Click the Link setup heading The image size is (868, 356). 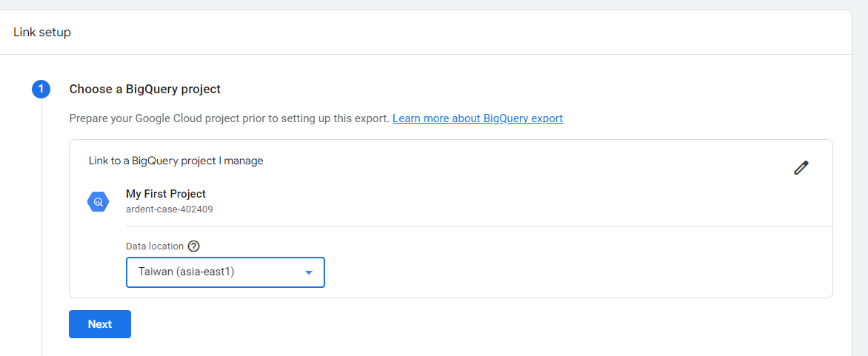tap(42, 33)
